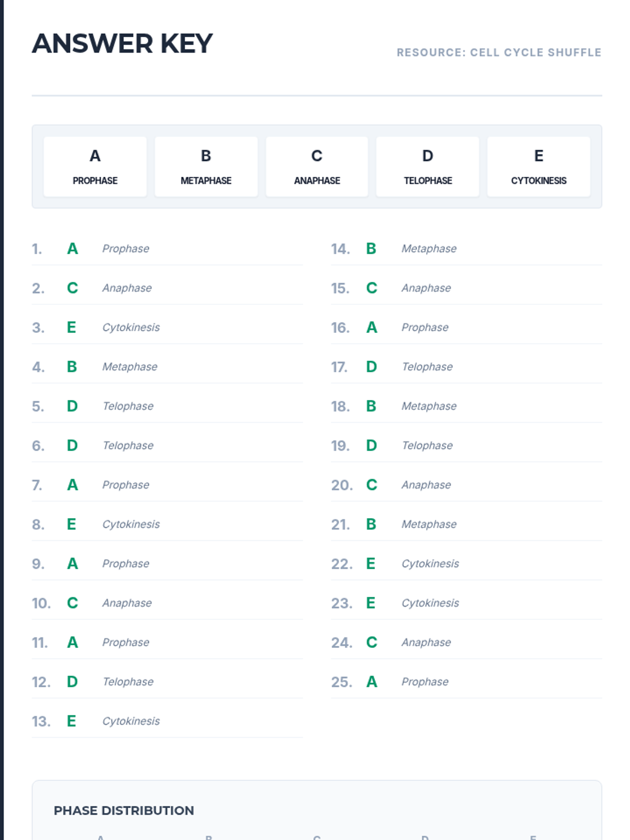Select the C Anaphase legend card

[317, 167]
